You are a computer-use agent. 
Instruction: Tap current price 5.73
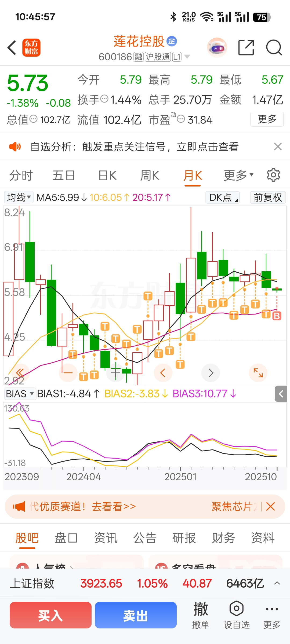coord(28,83)
